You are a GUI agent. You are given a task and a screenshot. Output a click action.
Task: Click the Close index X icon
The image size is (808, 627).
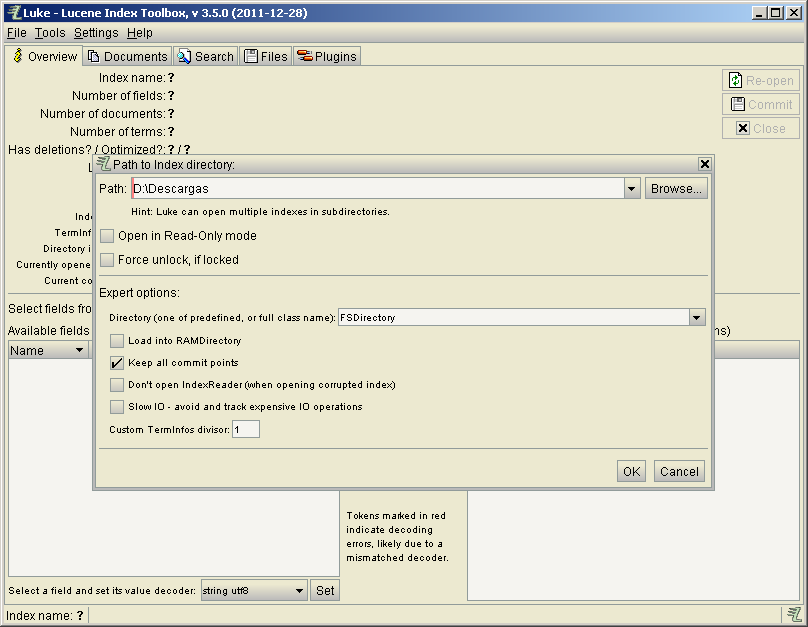tap(743, 128)
